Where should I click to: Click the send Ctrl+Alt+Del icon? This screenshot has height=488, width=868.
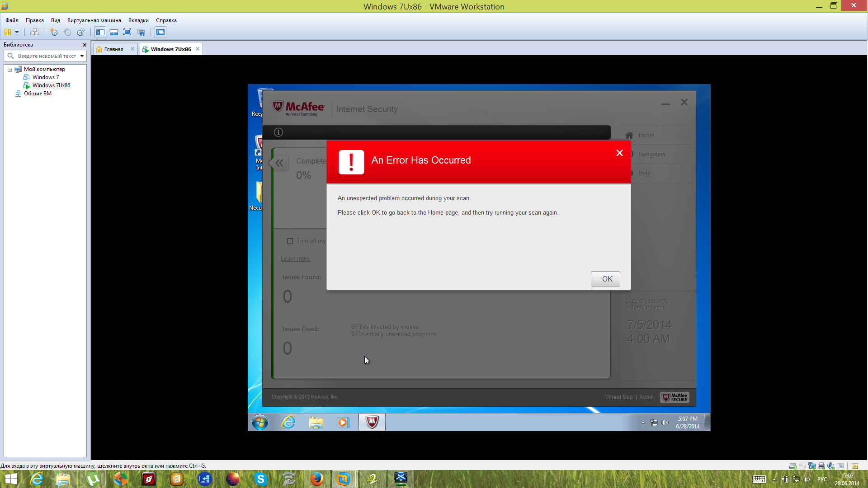click(34, 32)
